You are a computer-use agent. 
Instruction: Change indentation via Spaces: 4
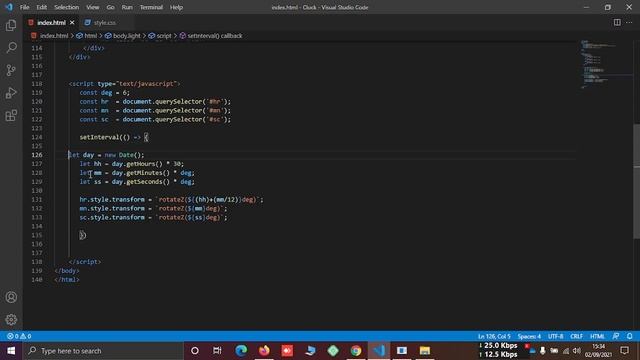[529, 336]
